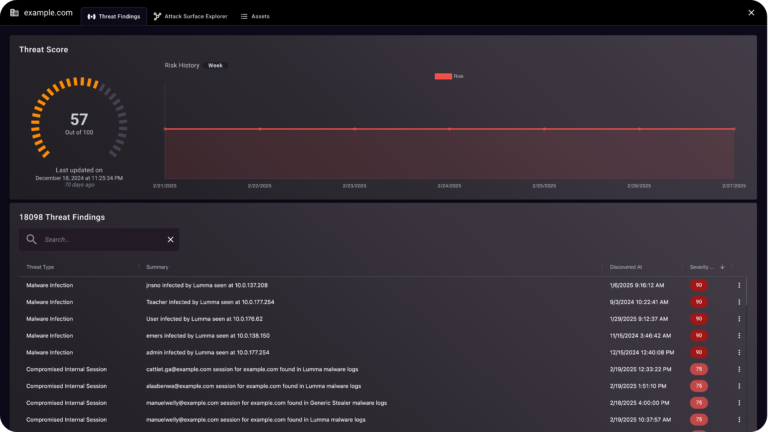Image resolution: width=768 pixels, height=432 pixels.
Task: Select cattiet.ga@example.com session summary text
Action: coord(252,369)
